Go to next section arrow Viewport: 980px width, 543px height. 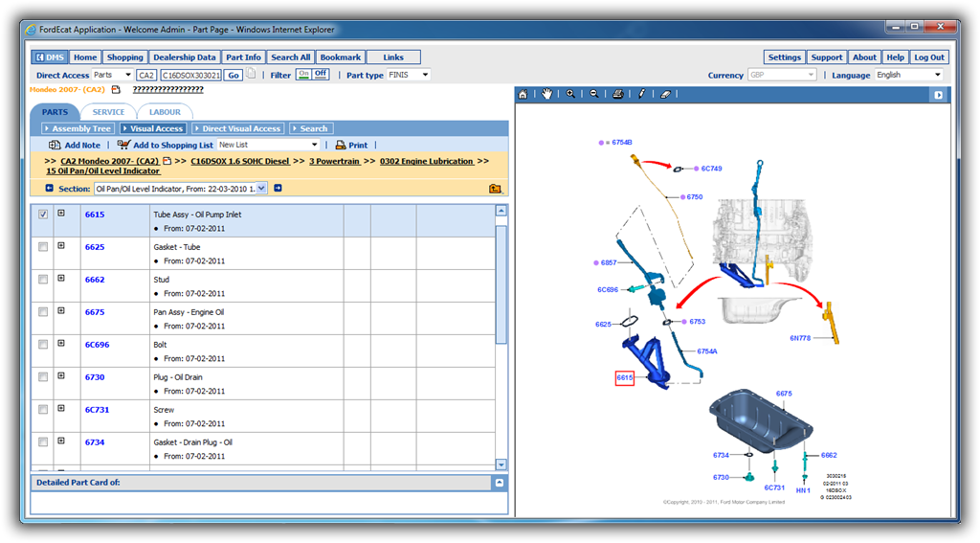tap(278, 188)
